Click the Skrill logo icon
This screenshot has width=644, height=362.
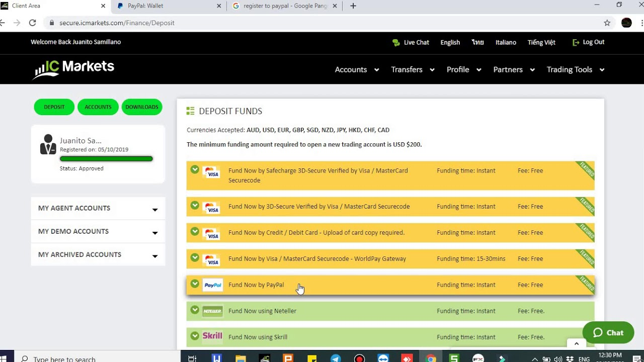pos(212,336)
